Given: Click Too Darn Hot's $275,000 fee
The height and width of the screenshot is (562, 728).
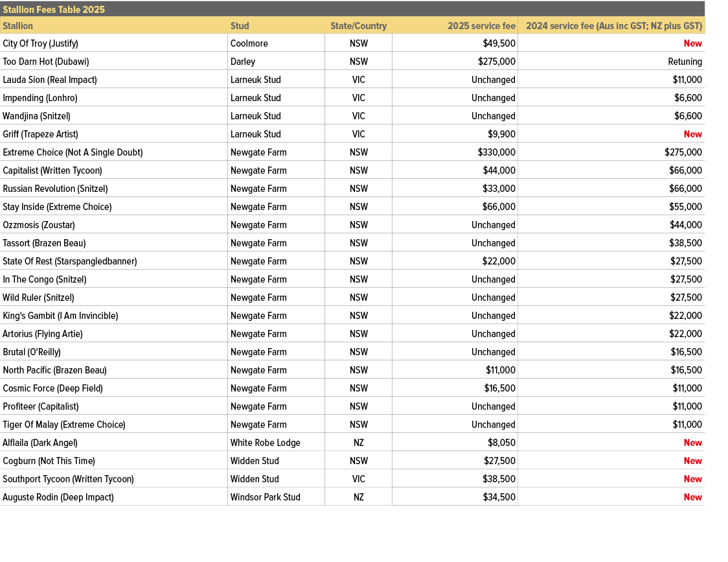Looking at the screenshot, I should 496,62.
